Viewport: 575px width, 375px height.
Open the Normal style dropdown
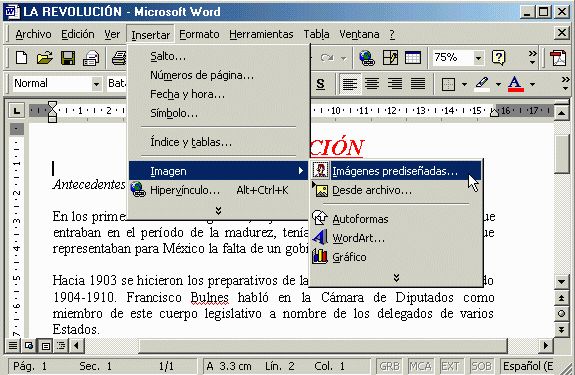pos(96,84)
